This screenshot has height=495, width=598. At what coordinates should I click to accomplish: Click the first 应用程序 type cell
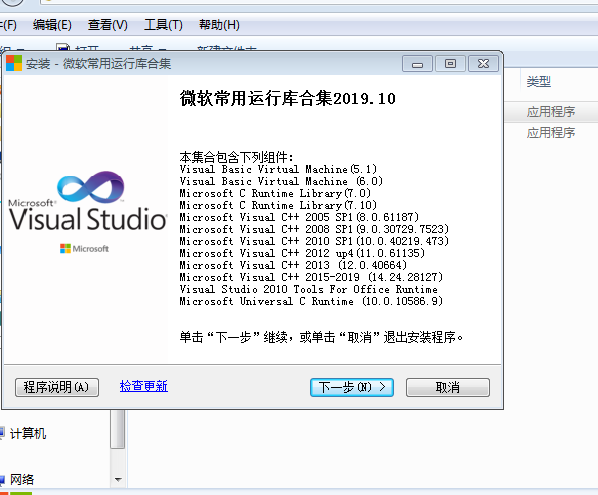tap(551, 112)
